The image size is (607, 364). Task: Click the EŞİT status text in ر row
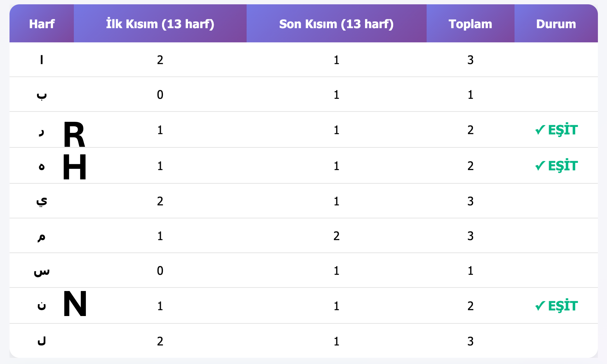[x=563, y=130]
